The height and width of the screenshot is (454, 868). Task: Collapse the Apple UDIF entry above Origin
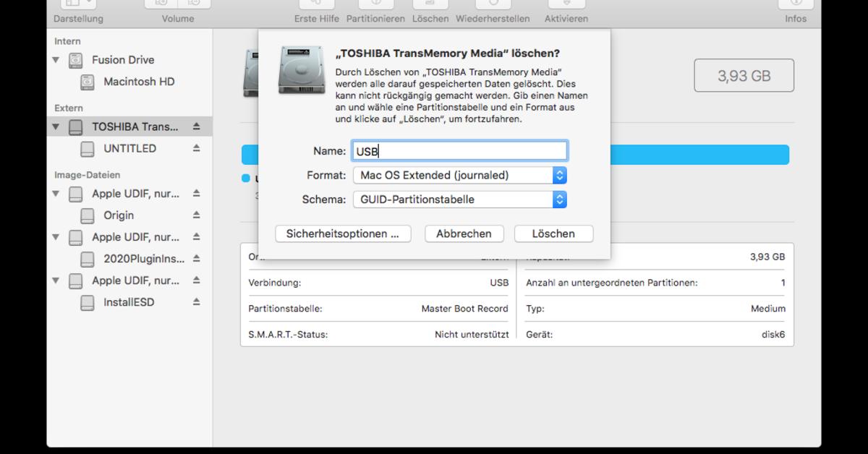point(56,194)
